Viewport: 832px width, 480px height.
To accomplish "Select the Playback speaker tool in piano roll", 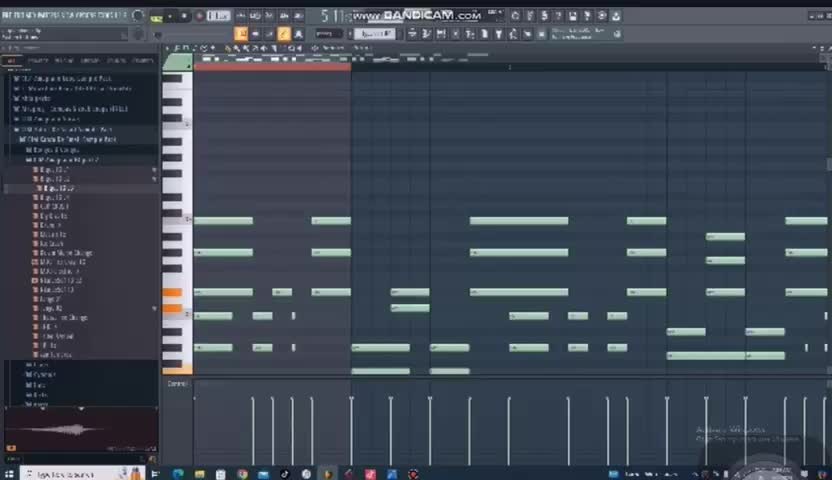I will [x=299, y=48].
